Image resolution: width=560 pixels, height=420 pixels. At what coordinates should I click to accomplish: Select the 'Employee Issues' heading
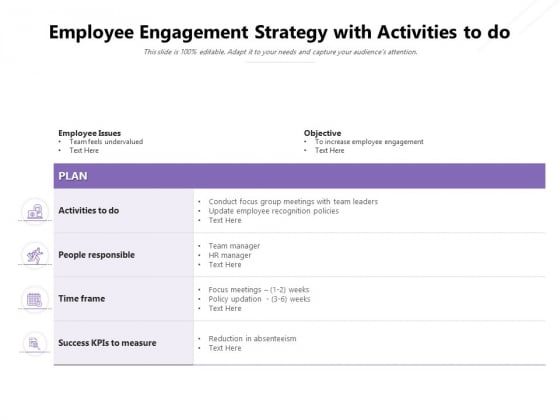pos(90,133)
